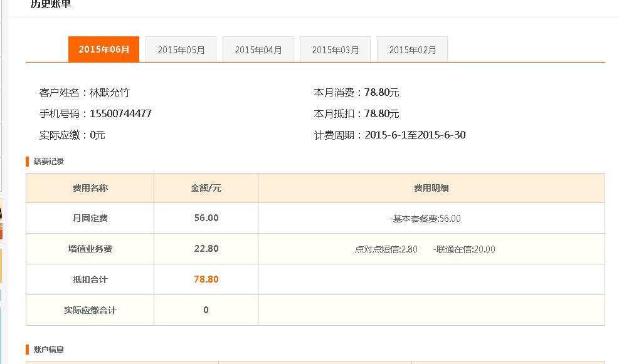619x364 pixels.
Task: Click the 历史账单 page heading
Action: [51, 5]
